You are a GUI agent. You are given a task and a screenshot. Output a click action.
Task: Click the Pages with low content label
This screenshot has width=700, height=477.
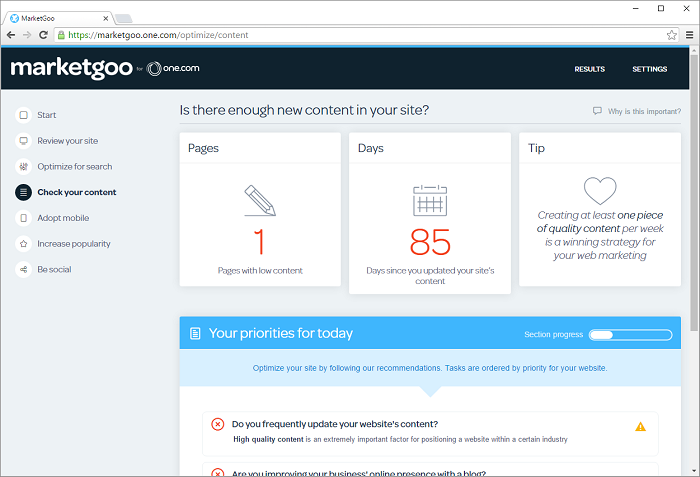click(260, 271)
